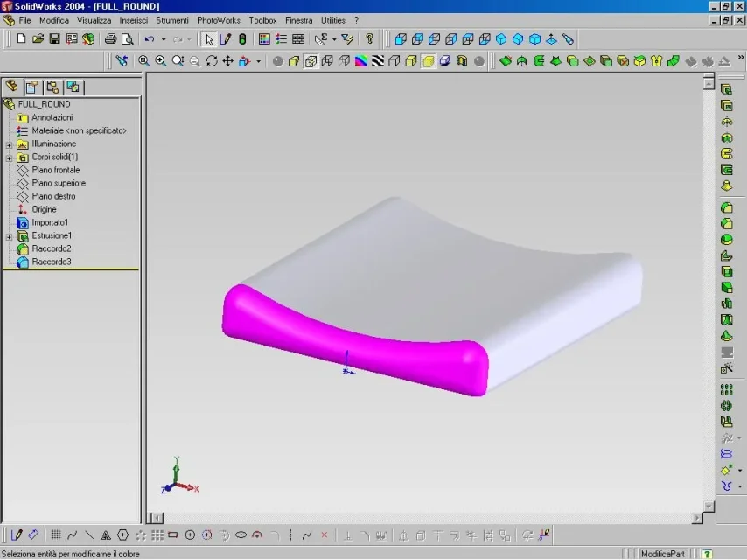The height and width of the screenshot is (560, 747).
Task: Toggle the highlighted hidden-lines-visible display mode
Action: click(x=311, y=61)
